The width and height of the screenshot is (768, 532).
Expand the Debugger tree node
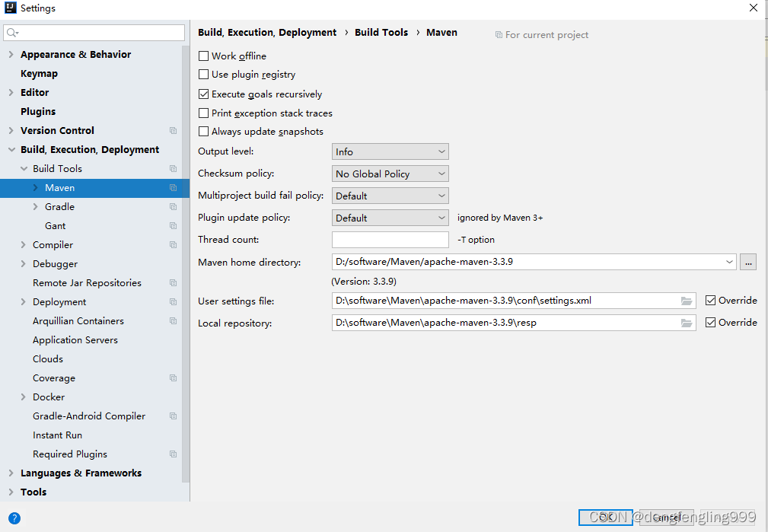tap(23, 263)
